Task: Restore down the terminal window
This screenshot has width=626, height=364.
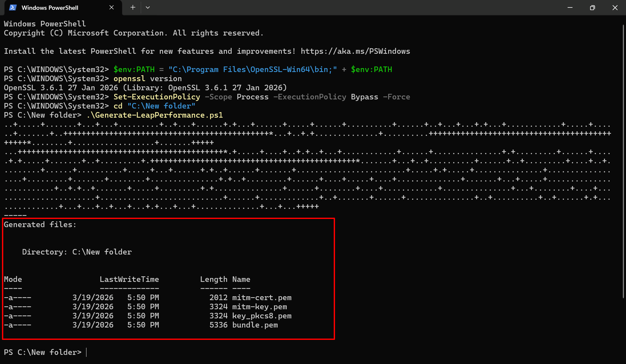Action: coord(592,7)
